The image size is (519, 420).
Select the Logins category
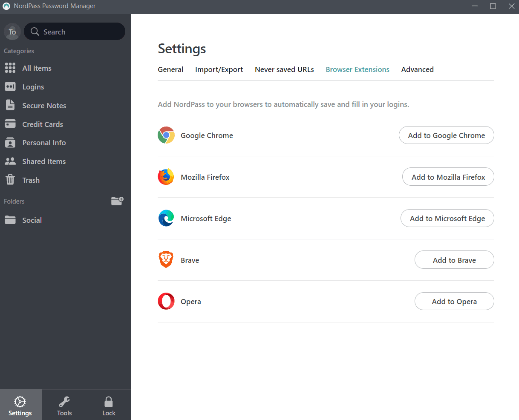[x=33, y=86]
